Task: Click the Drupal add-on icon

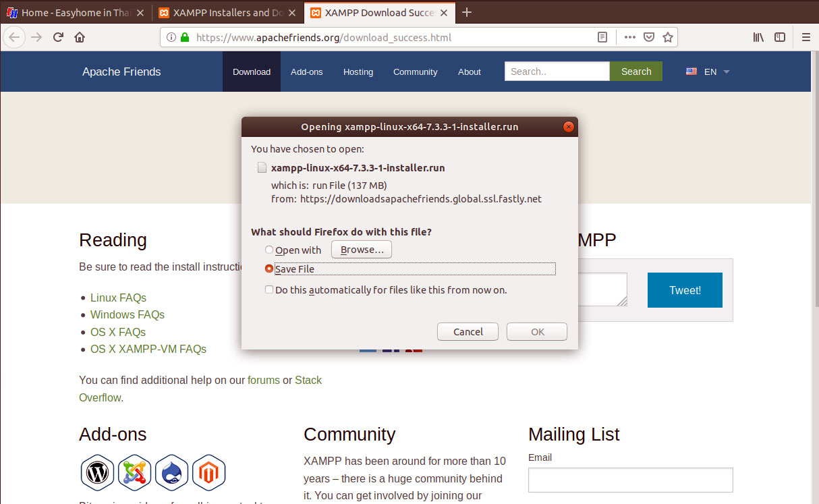Action: (171, 472)
